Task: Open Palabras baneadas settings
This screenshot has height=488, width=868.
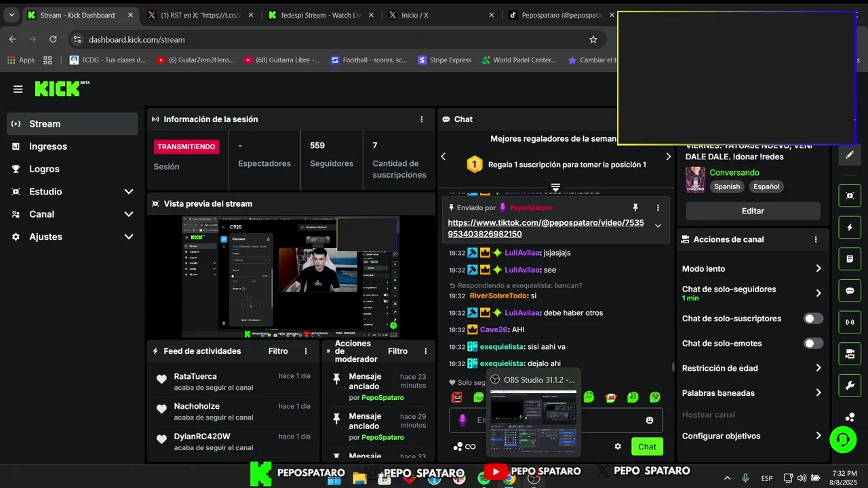Action: (x=752, y=392)
